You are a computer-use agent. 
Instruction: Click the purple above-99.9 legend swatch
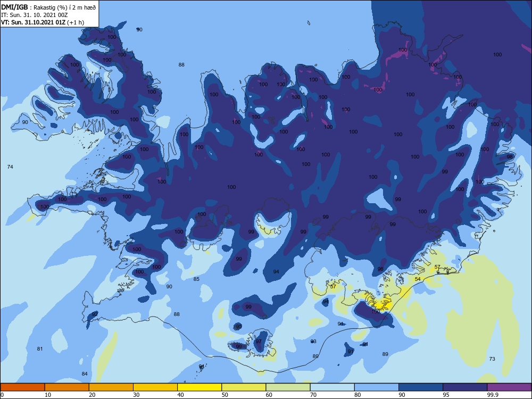[509, 387]
